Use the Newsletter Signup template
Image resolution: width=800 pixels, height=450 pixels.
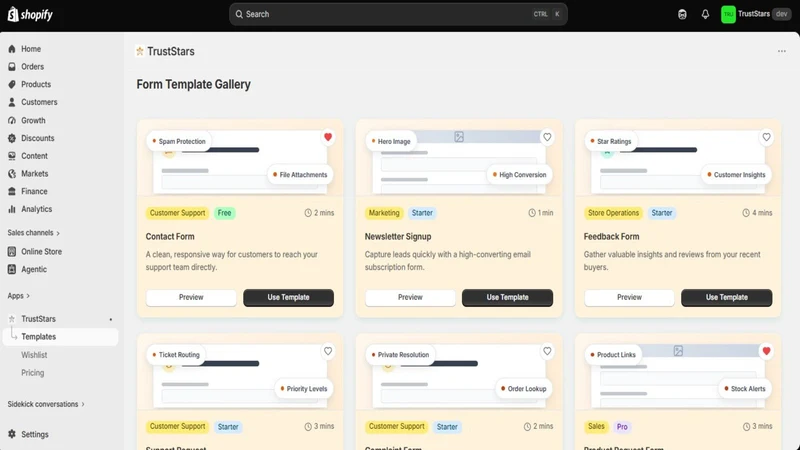507,297
